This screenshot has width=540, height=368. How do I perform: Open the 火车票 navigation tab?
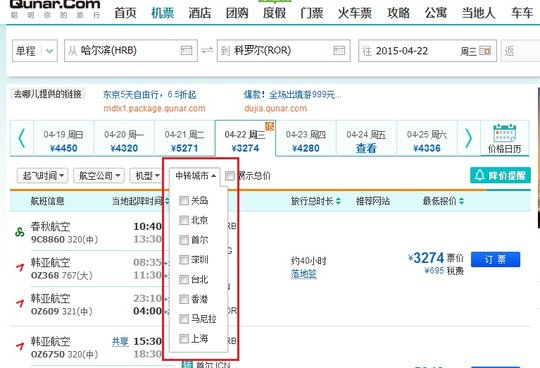(355, 13)
